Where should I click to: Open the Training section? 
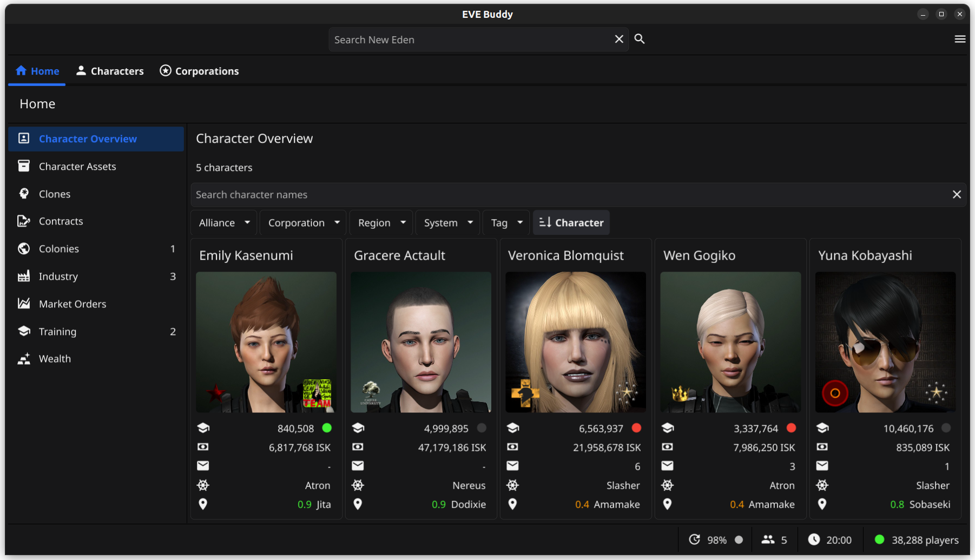[x=57, y=332]
